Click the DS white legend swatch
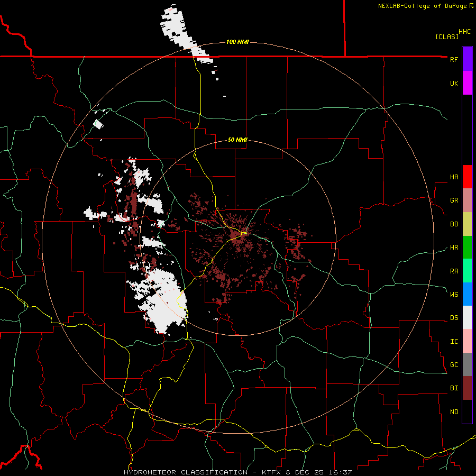This screenshot has width=476, height=476. point(467,317)
